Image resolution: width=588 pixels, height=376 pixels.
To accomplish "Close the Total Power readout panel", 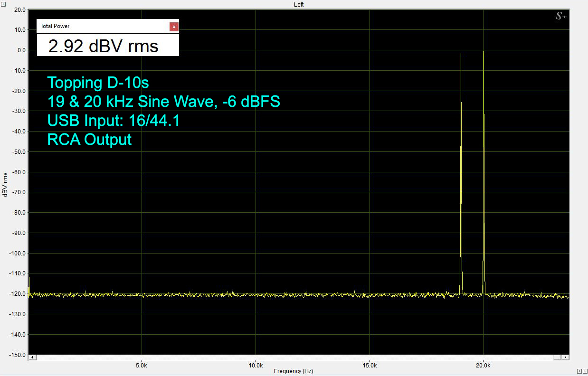I will (174, 27).
